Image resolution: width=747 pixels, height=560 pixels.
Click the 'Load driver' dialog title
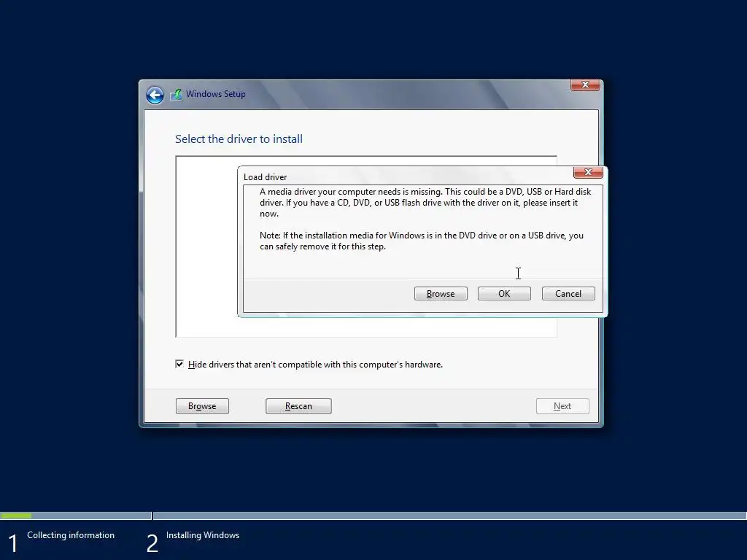[x=265, y=177]
